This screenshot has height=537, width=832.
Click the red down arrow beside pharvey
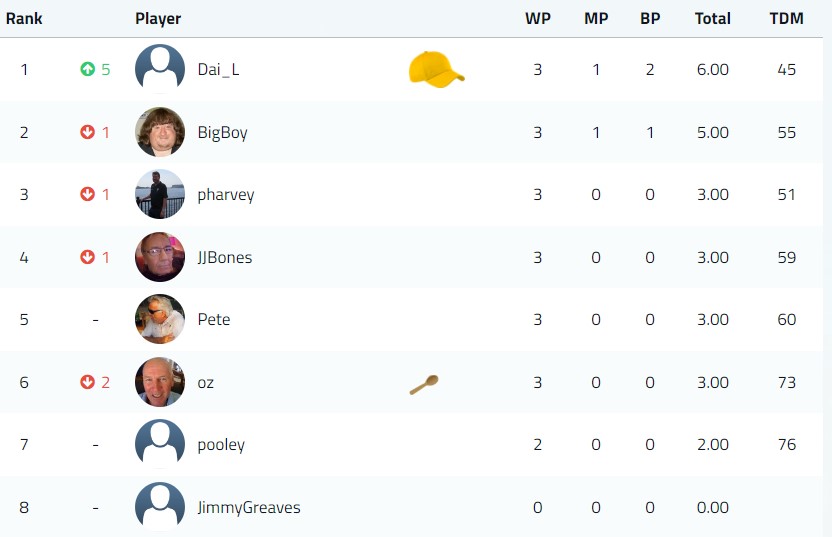[88, 194]
